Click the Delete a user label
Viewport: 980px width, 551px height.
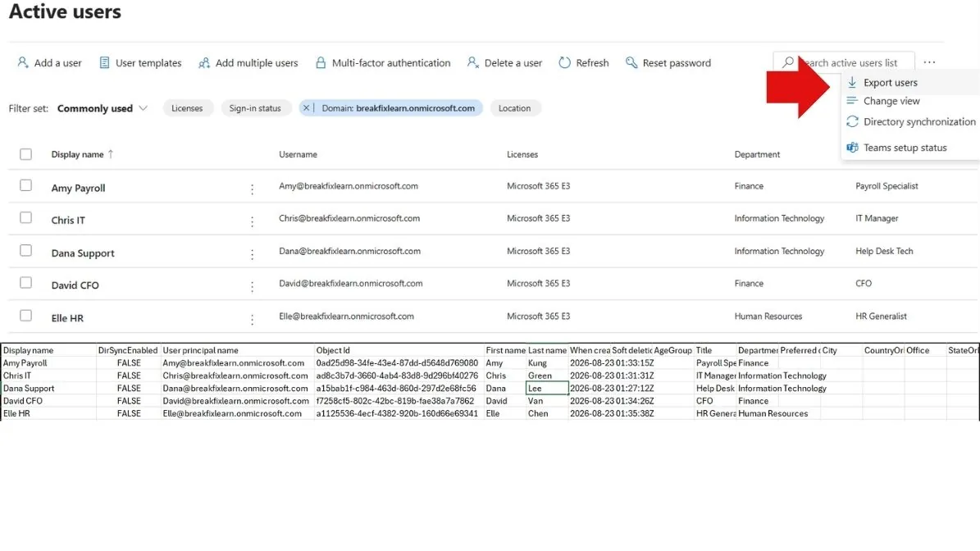pyautogui.click(x=513, y=62)
